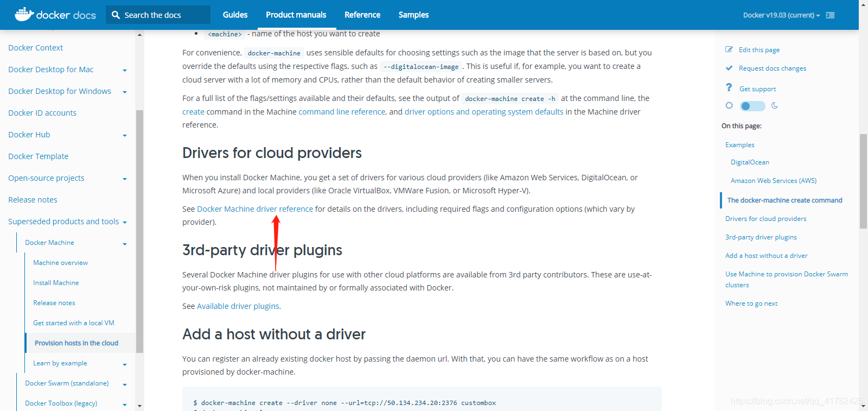This screenshot has height=411, width=868.
Task: Collapse the Docker Machine section arrow
Action: (125, 244)
